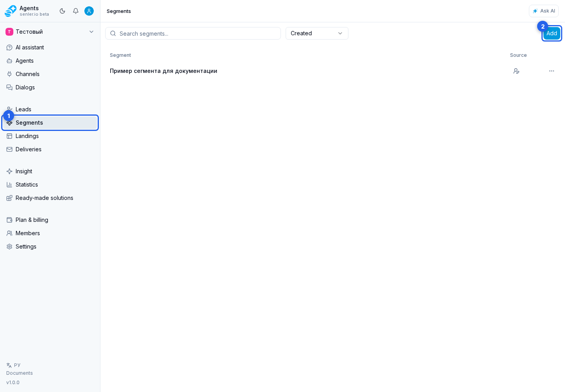Screen dimensions: 565x392
Task: Click the AI assistant icon
Action: click(9, 47)
